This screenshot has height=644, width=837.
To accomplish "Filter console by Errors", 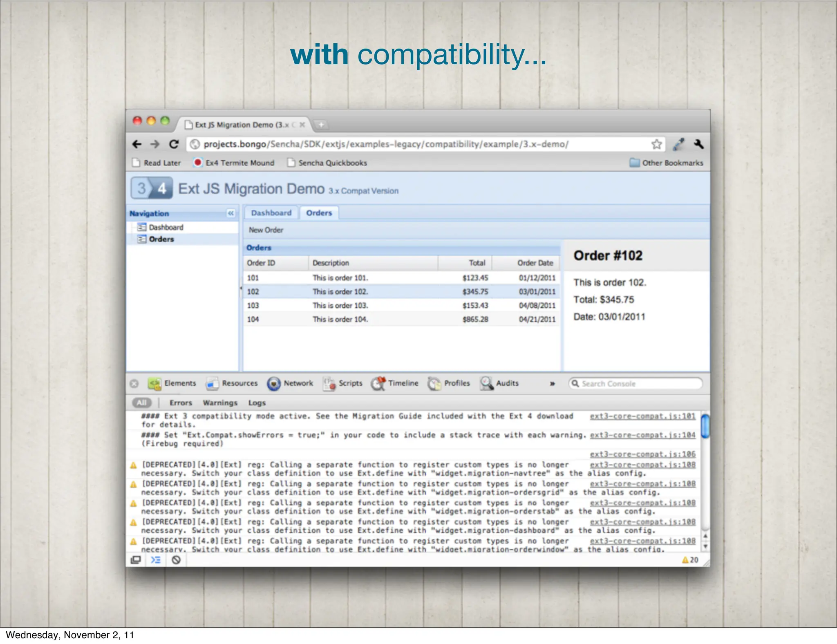I will [181, 403].
